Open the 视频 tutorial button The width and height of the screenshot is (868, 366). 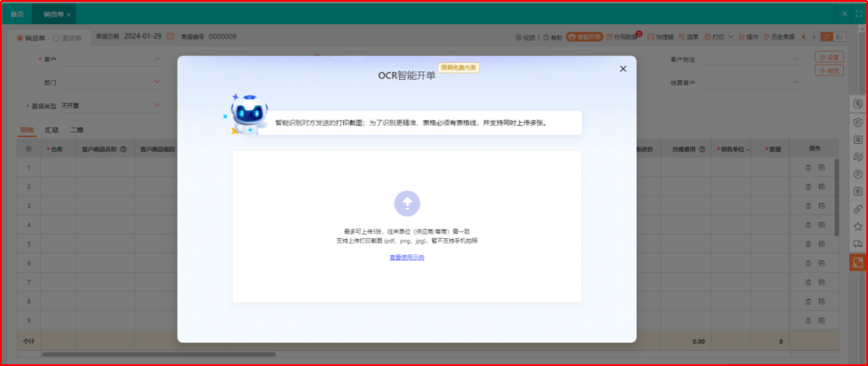pos(525,37)
